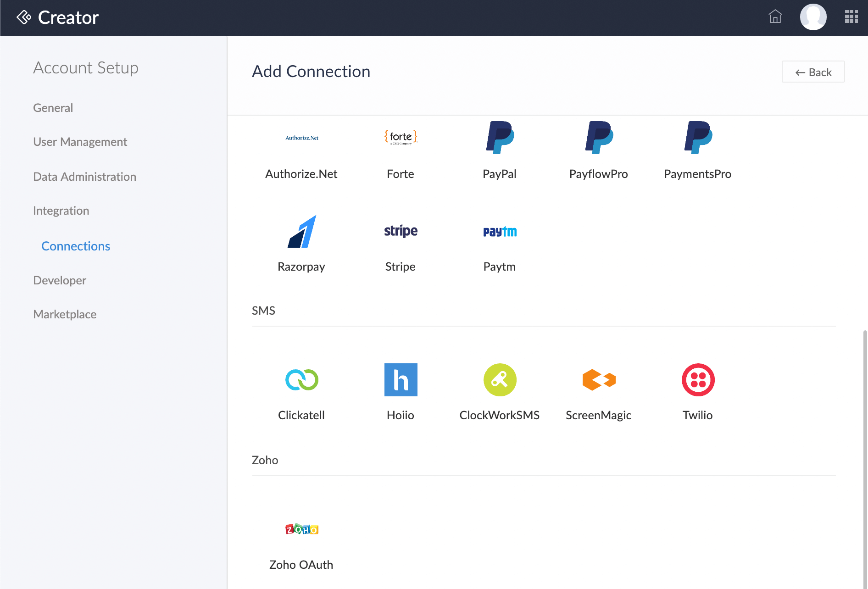Click the SMS section heading
Viewport: 868px width, 589px height.
coord(264,311)
